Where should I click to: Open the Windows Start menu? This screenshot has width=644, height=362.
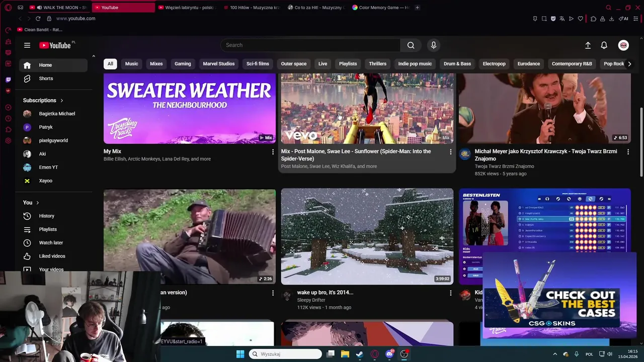(x=240, y=354)
